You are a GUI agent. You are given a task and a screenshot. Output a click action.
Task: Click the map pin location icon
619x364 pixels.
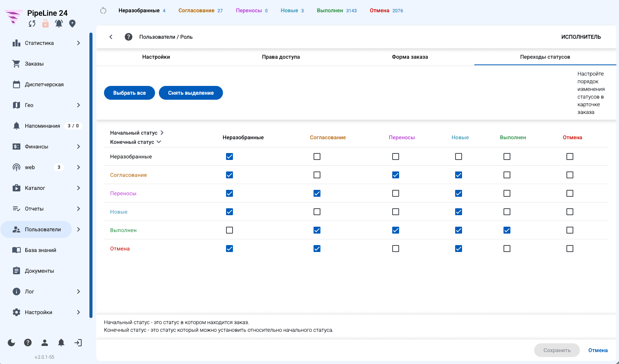(x=72, y=24)
